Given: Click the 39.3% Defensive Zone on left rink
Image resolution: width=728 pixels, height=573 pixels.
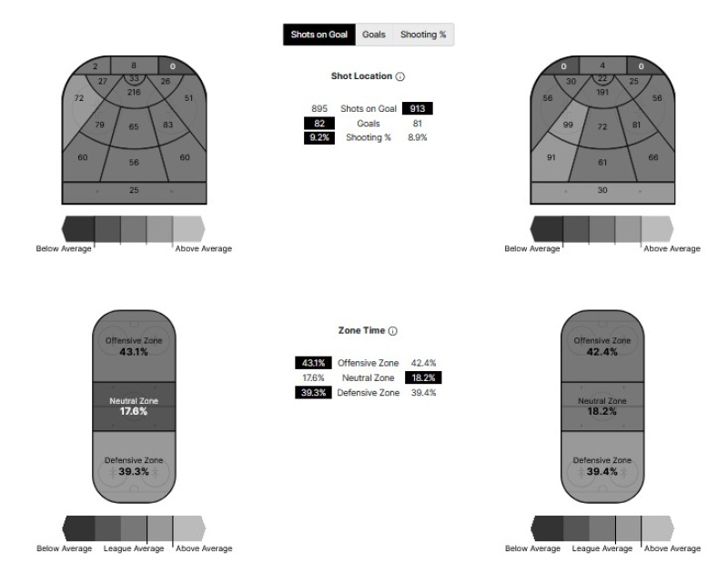Looking at the screenshot, I should [134, 466].
